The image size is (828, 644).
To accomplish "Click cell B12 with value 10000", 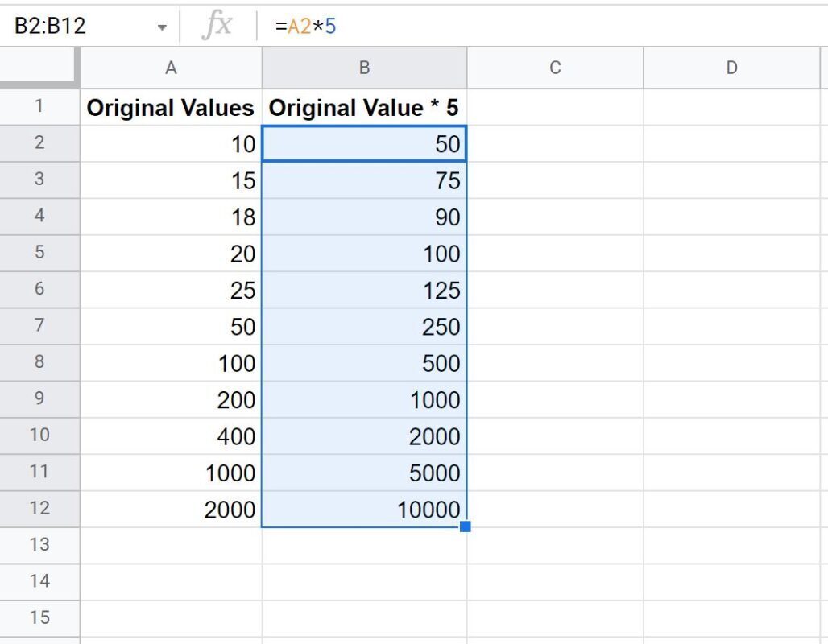I will pyautogui.click(x=364, y=509).
